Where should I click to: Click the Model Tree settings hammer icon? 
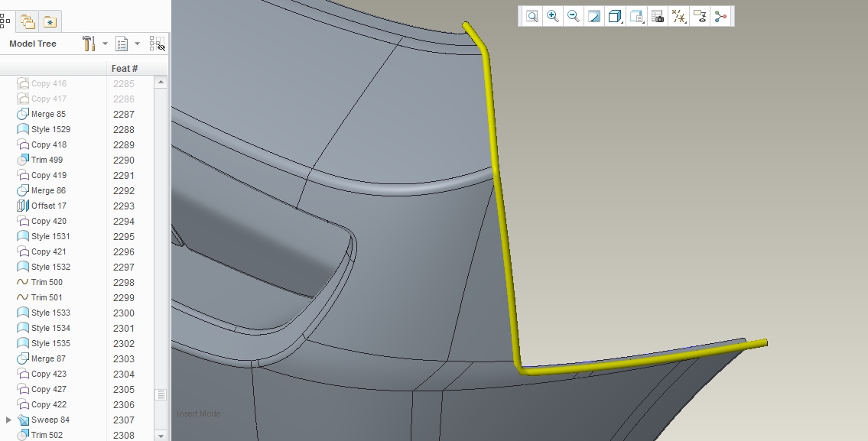[89, 43]
